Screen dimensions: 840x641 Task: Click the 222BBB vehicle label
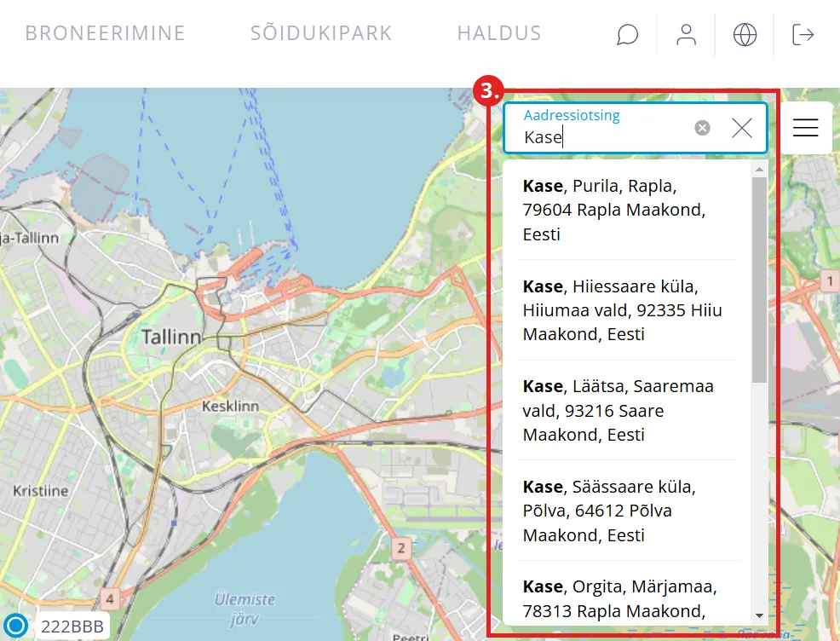72,627
